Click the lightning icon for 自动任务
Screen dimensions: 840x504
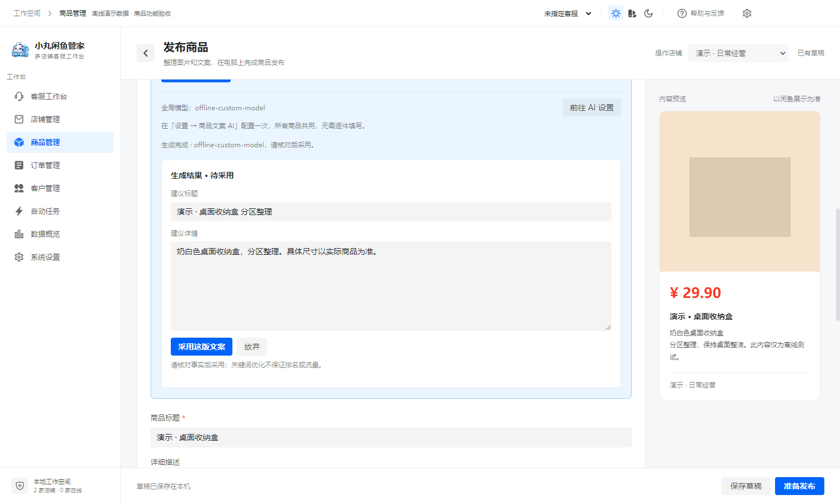tap(19, 211)
